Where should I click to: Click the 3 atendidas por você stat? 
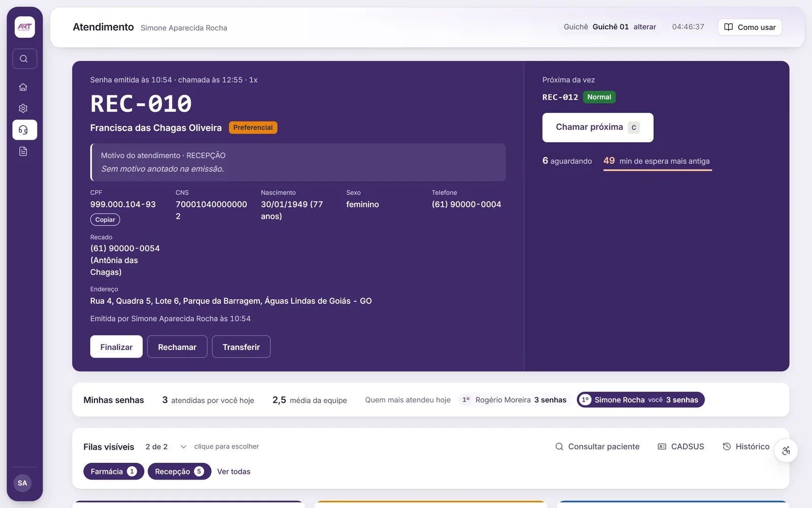point(208,400)
